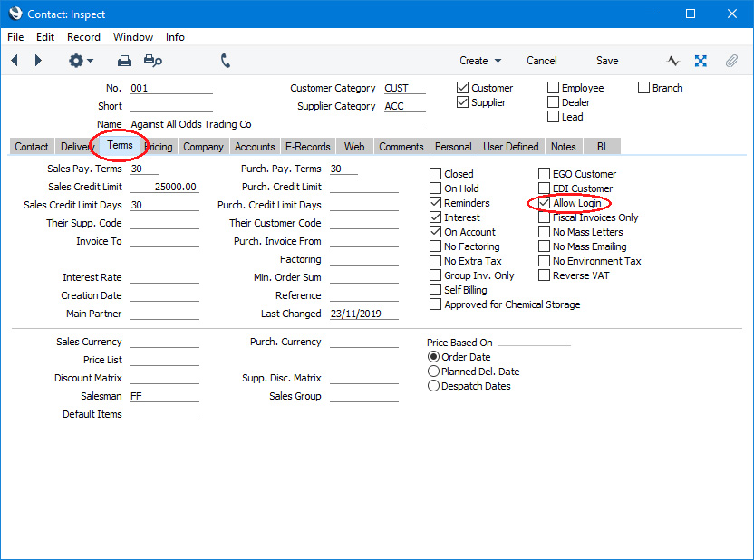This screenshot has width=754, height=560.
Task: Tick Approved for Chemical Storage checkbox
Action: [435, 304]
